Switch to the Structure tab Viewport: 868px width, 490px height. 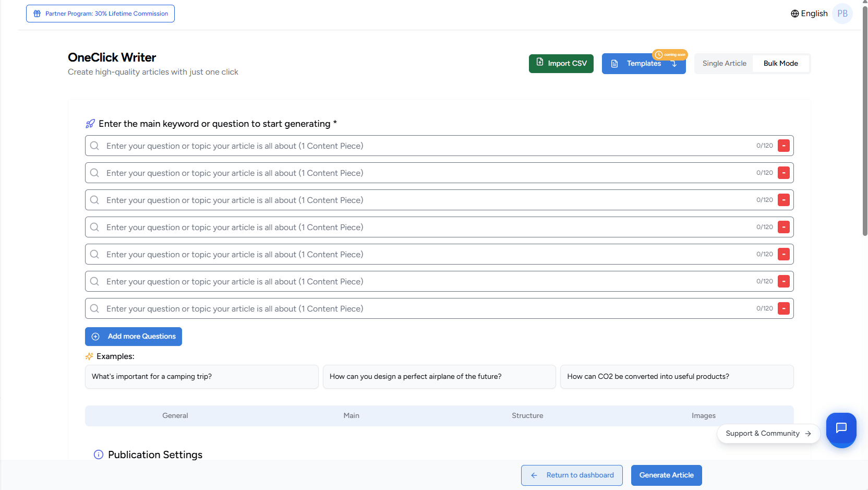(x=527, y=416)
